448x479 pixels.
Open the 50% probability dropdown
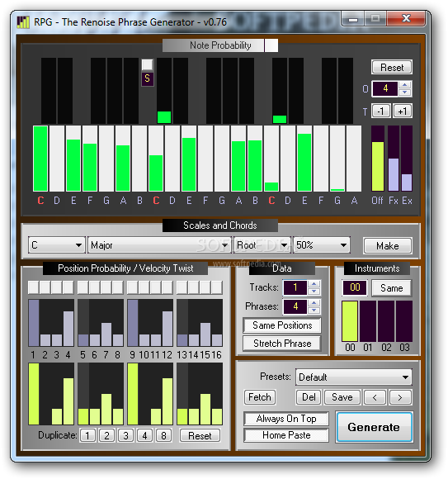(x=322, y=245)
